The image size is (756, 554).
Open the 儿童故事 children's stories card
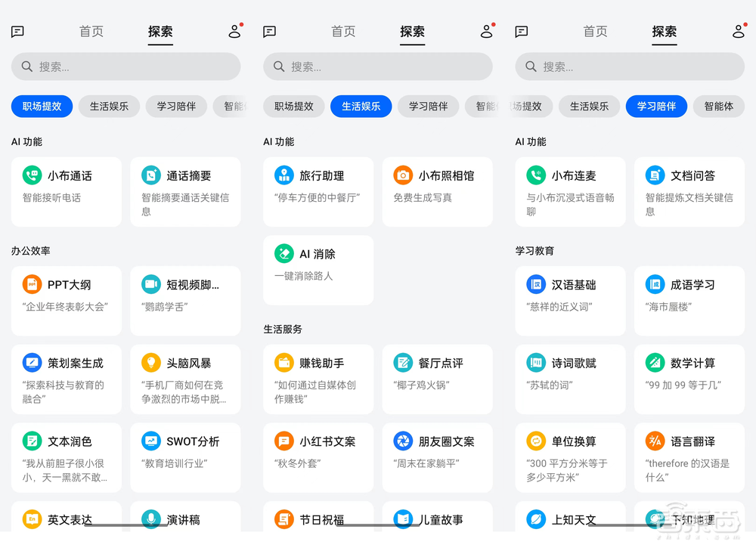click(437, 519)
